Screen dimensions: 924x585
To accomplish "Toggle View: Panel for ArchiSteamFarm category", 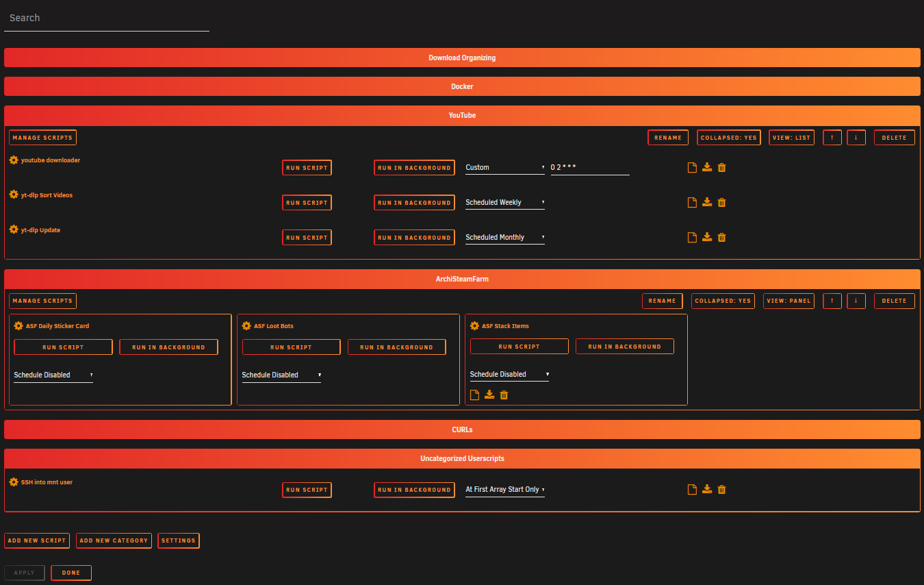I will [788, 301].
